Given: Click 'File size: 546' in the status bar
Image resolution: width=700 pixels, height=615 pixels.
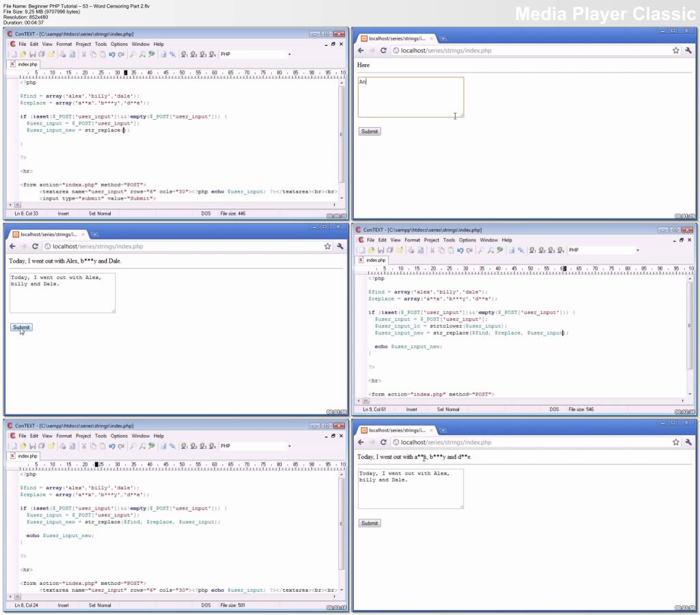Looking at the screenshot, I should pos(581,410).
